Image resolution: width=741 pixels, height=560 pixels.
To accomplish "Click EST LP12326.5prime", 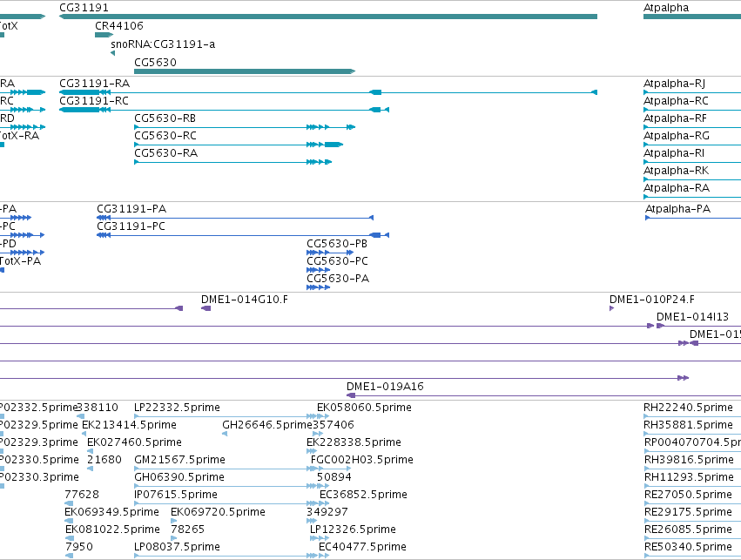I will (353, 530).
